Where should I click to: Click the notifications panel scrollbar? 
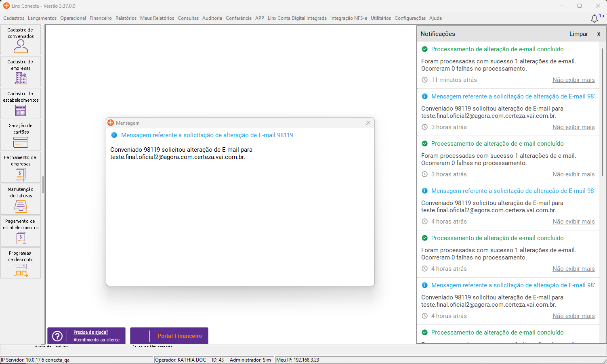pos(603,113)
